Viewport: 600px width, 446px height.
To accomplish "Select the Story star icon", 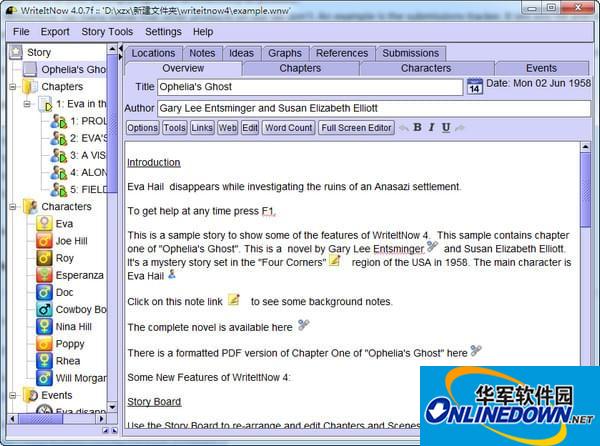I will coord(16,52).
